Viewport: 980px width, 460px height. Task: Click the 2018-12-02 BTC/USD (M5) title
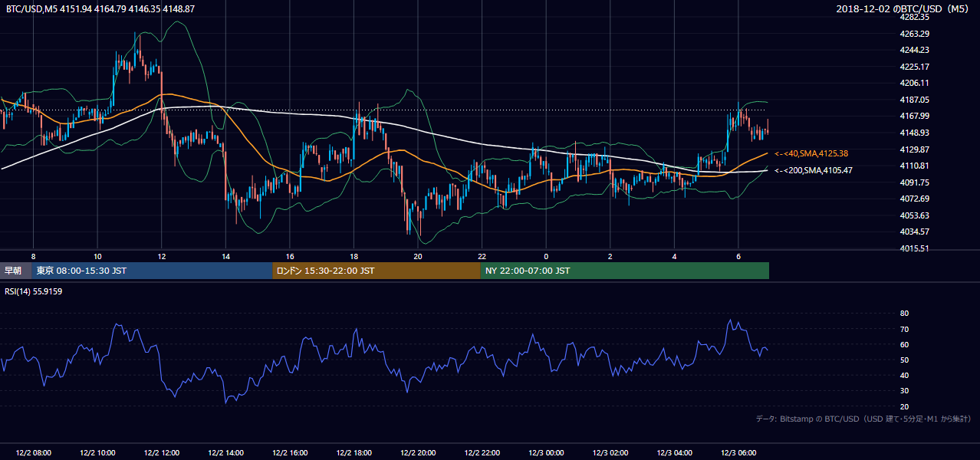[x=904, y=8]
